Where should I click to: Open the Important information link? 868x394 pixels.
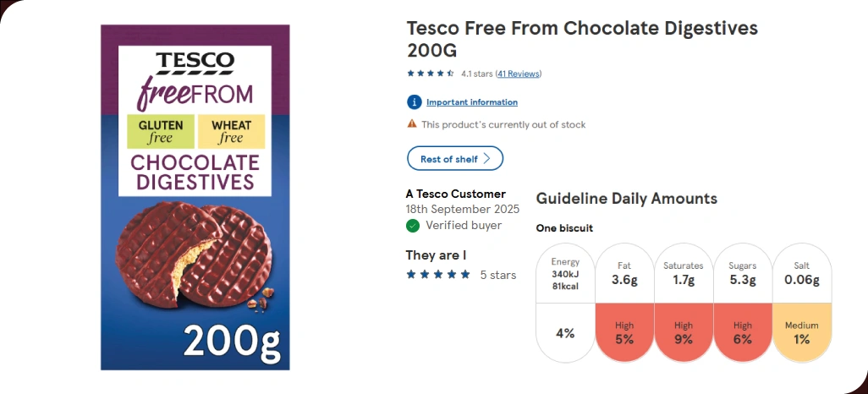pyautogui.click(x=471, y=102)
